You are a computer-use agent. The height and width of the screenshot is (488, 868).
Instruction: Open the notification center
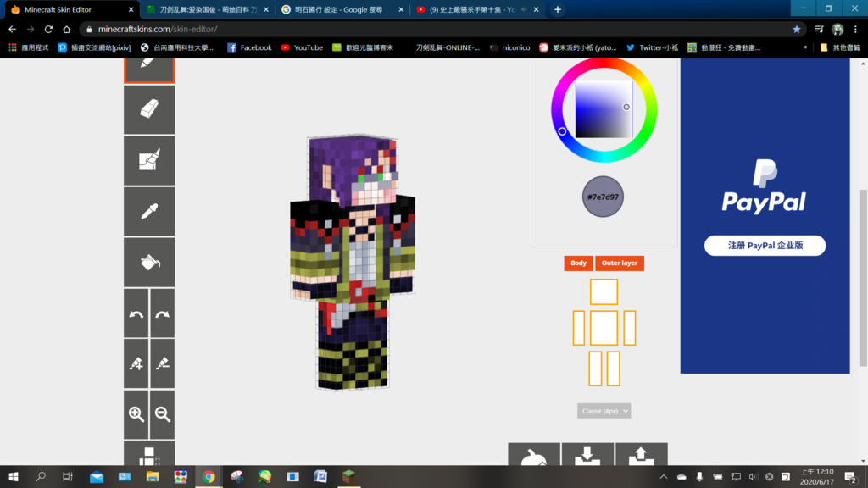click(x=851, y=476)
